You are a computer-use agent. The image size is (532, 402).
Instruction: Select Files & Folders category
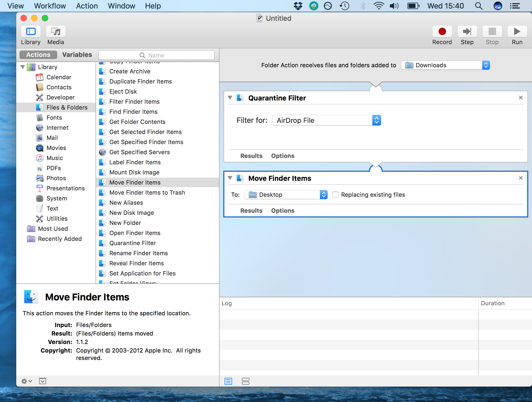[x=56, y=107]
